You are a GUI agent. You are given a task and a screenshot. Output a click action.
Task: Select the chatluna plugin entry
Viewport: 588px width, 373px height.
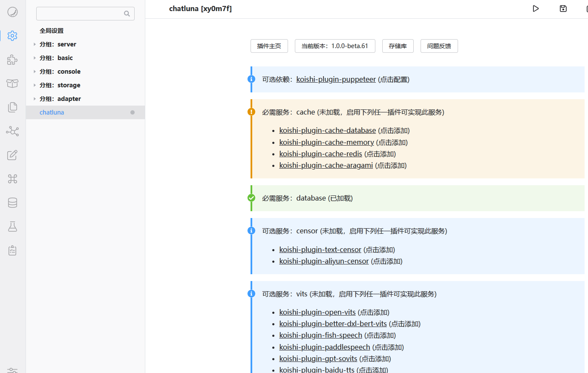(52, 112)
